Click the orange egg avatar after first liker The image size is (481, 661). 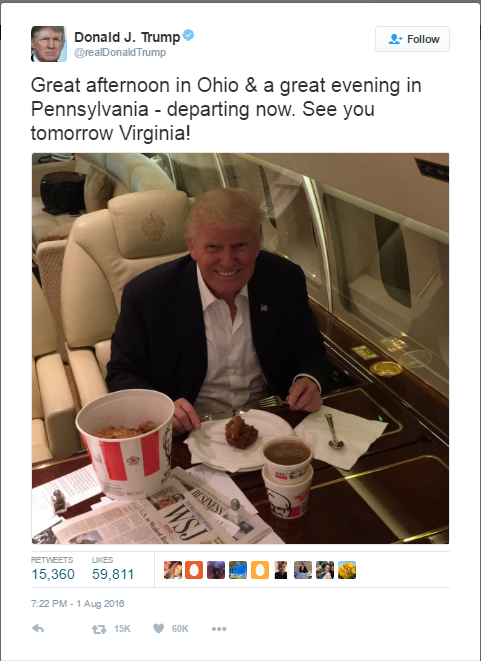(x=194, y=570)
